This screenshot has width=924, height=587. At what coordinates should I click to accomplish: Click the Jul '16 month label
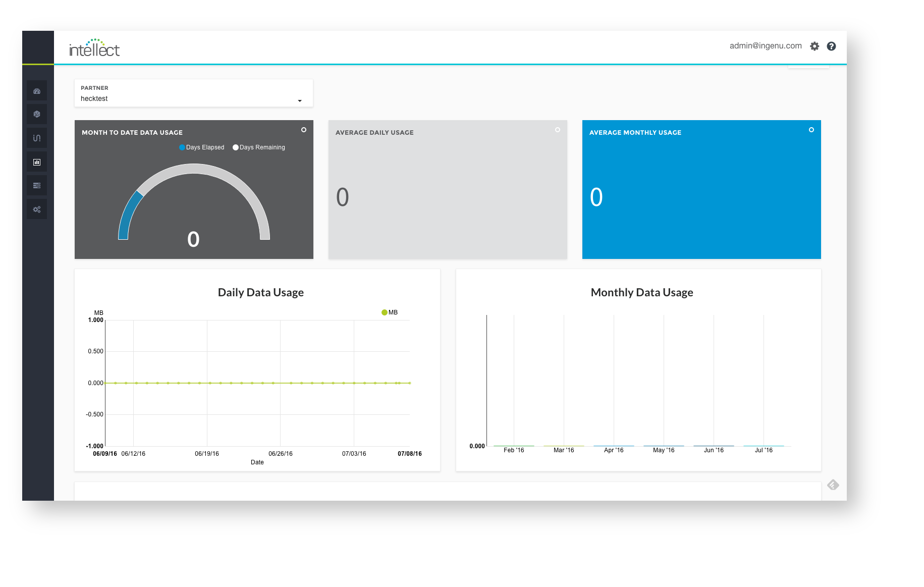(x=764, y=450)
